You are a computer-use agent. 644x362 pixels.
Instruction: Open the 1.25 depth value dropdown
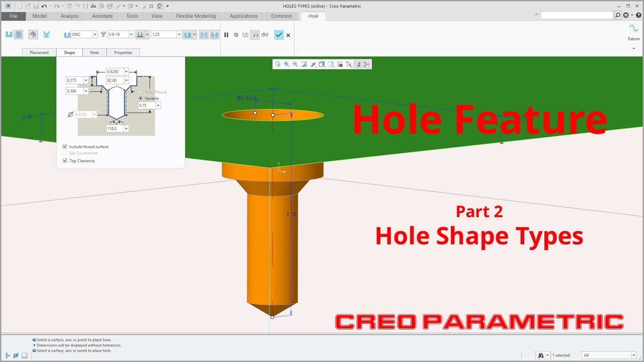[180, 35]
